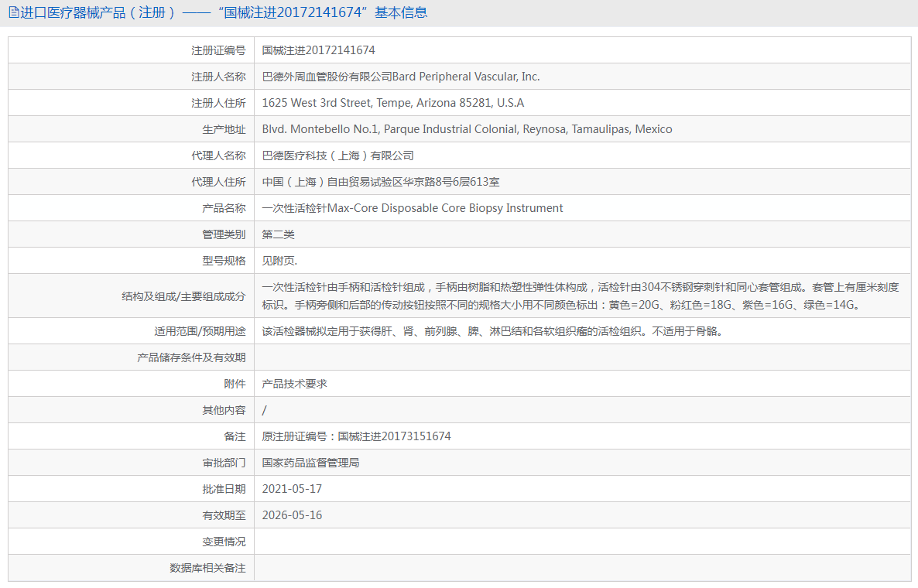Screen dimensions: 918x588
Task: Click the Max-Core Disposable Core Biopsy product name
Action: coord(413,208)
